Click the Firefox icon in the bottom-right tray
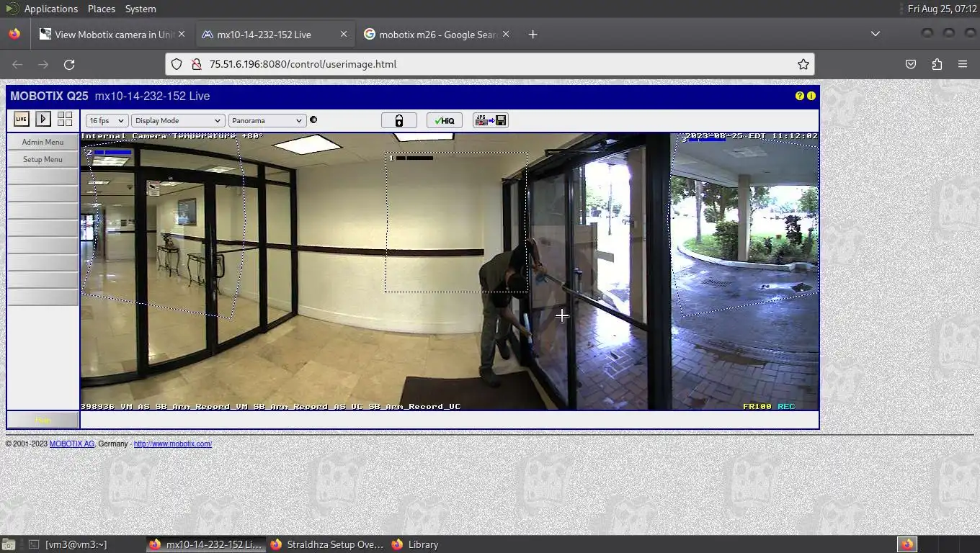The width and height of the screenshot is (980, 553). [907, 544]
